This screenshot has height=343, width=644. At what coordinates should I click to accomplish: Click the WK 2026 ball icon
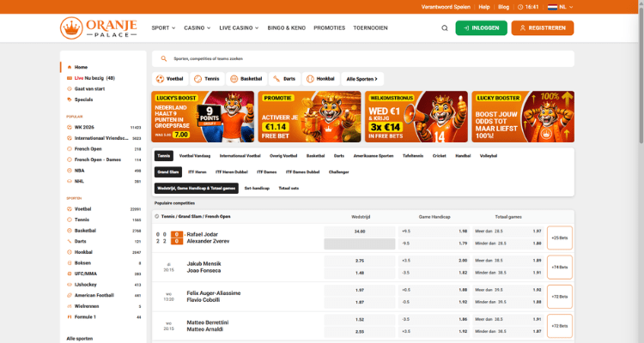click(70, 127)
